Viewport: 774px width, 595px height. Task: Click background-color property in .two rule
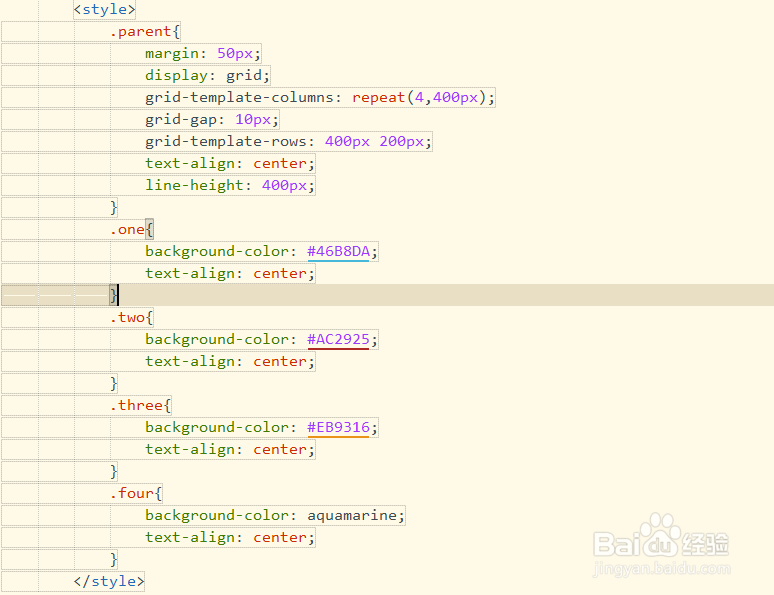216,339
